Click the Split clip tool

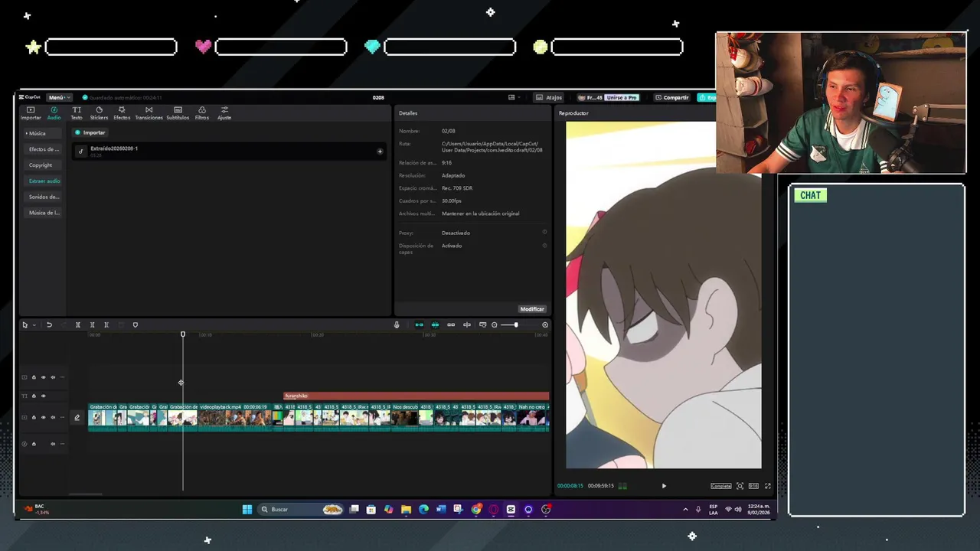point(77,325)
